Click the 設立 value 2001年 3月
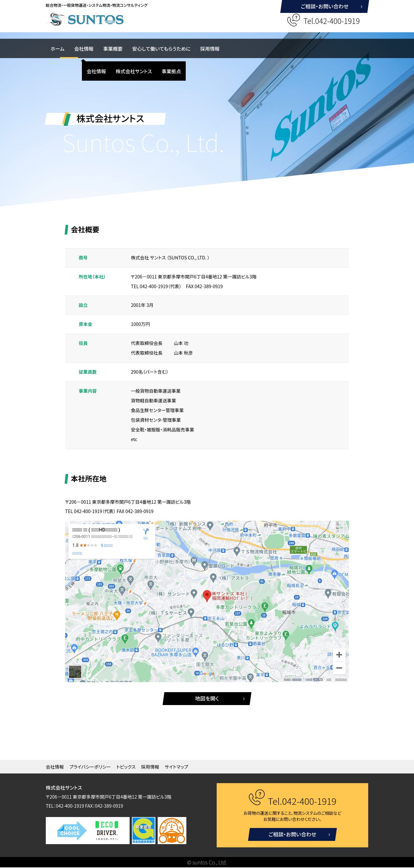 tap(142, 305)
